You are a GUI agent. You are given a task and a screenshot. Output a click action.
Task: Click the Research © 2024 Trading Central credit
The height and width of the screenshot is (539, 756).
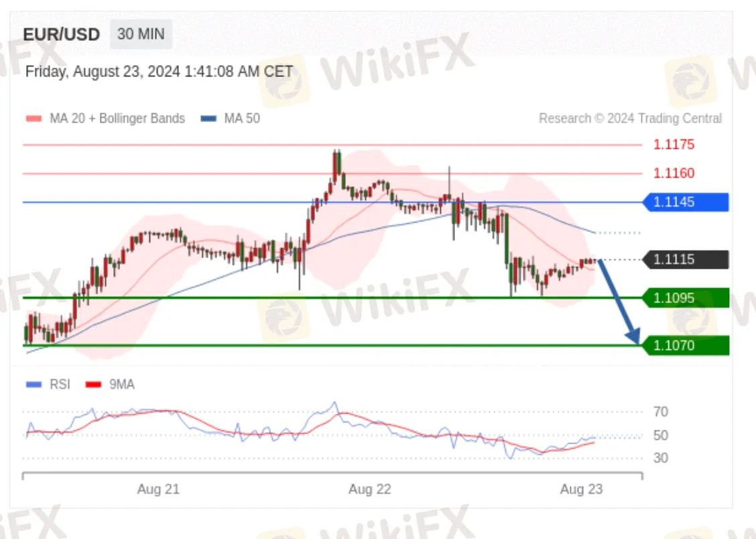click(630, 119)
